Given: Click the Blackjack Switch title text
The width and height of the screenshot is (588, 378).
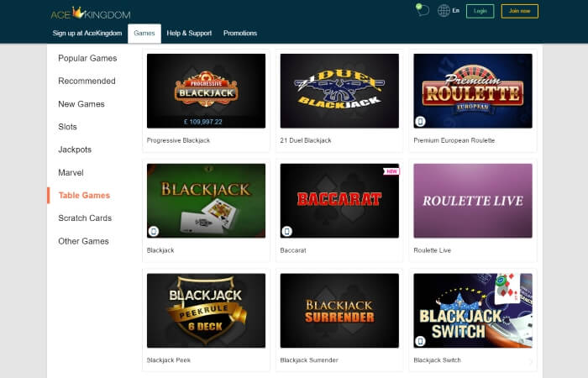Looking at the screenshot, I should pyautogui.click(x=437, y=360).
